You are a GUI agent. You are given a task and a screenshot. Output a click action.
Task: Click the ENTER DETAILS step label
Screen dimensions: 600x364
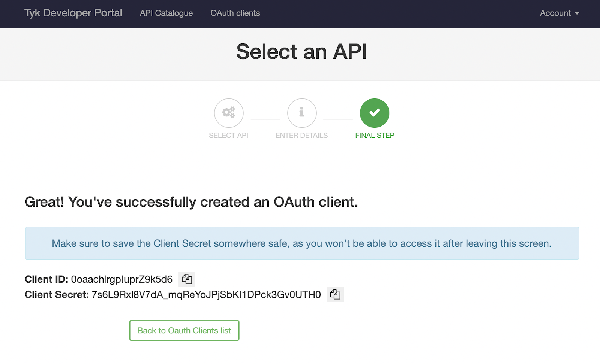pyautogui.click(x=302, y=136)
